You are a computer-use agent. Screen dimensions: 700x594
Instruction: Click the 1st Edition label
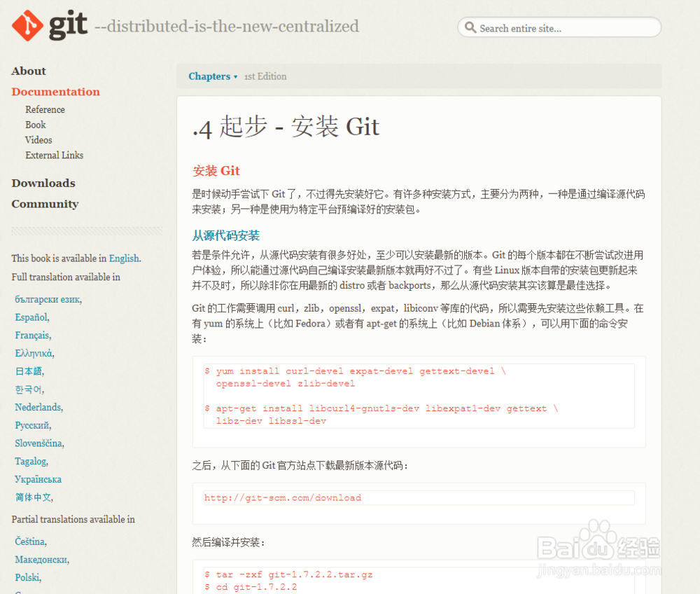click(x=265, y=76)
